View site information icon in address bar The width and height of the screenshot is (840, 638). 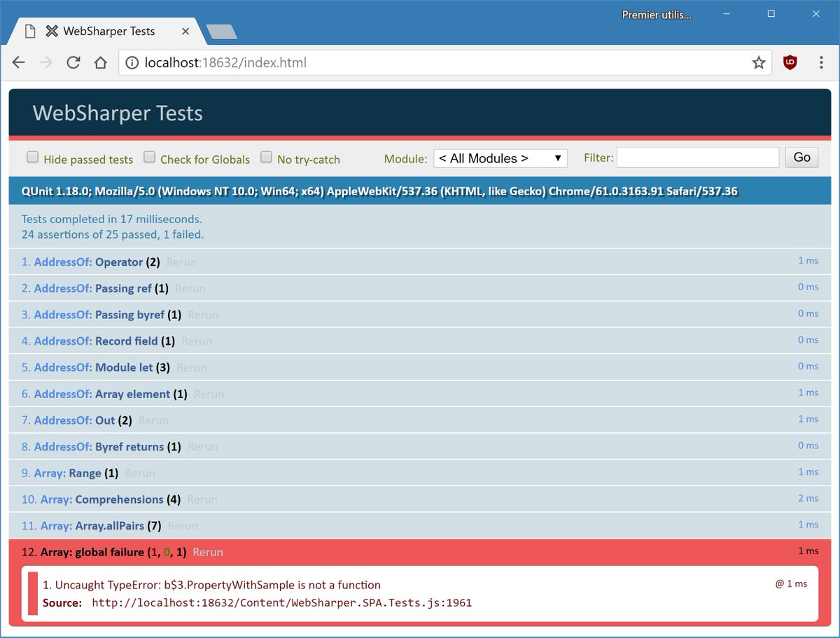tap(132, 63)
